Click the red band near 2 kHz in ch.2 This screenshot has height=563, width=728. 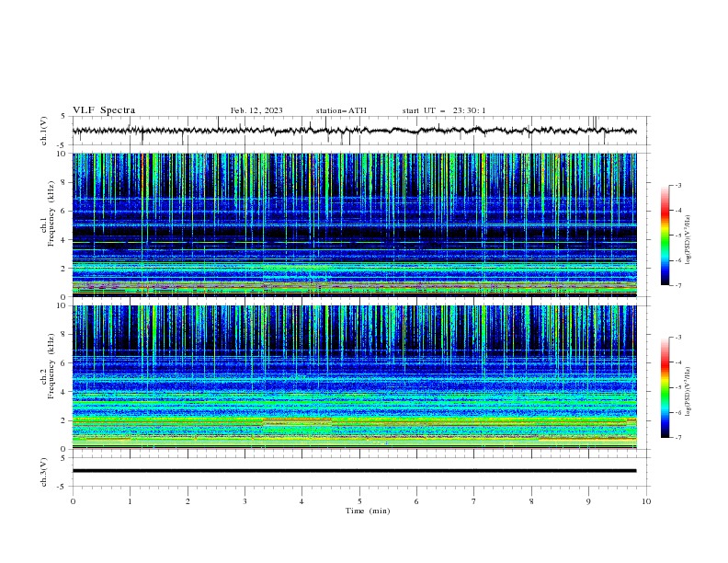click(297, 419)
